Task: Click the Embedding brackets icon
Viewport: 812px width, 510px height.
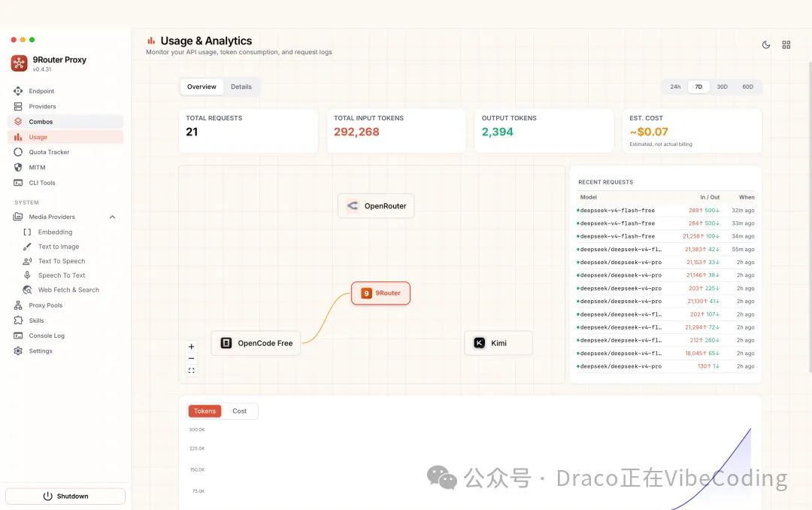Action: pos(28,232)
